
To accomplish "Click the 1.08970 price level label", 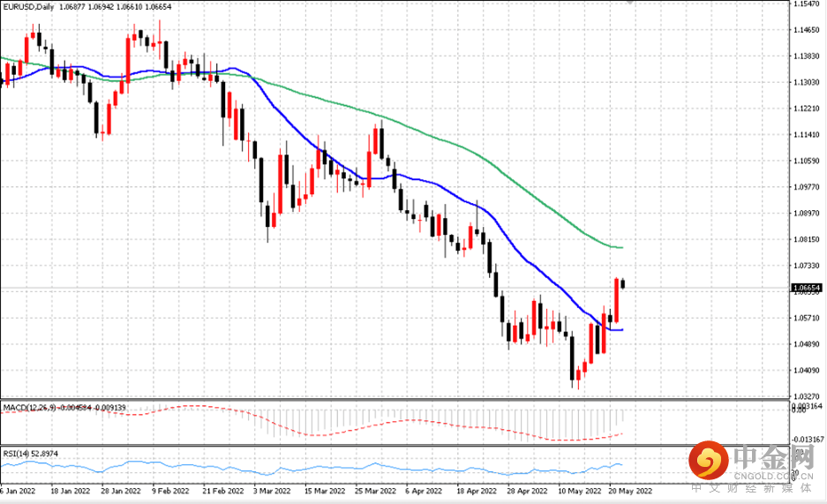I will [x=807, y=214].
